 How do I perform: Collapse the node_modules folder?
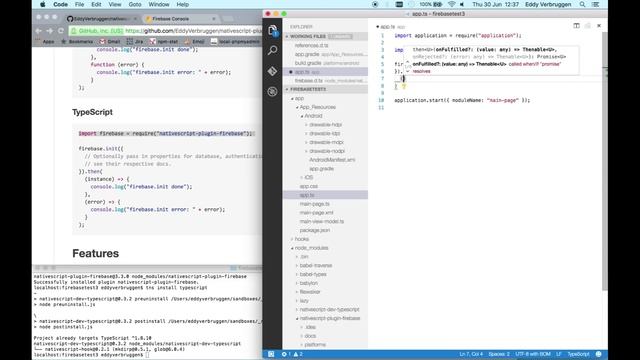tap(292, 248)
